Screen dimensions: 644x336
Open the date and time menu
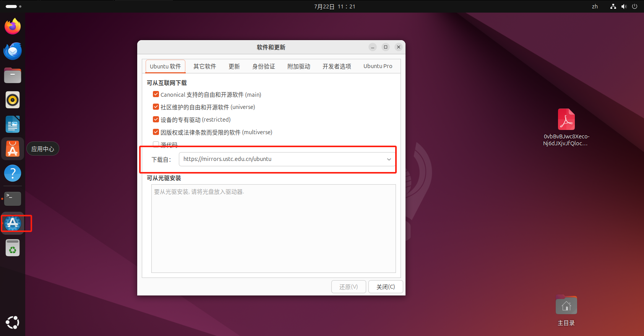click(335, 6)
